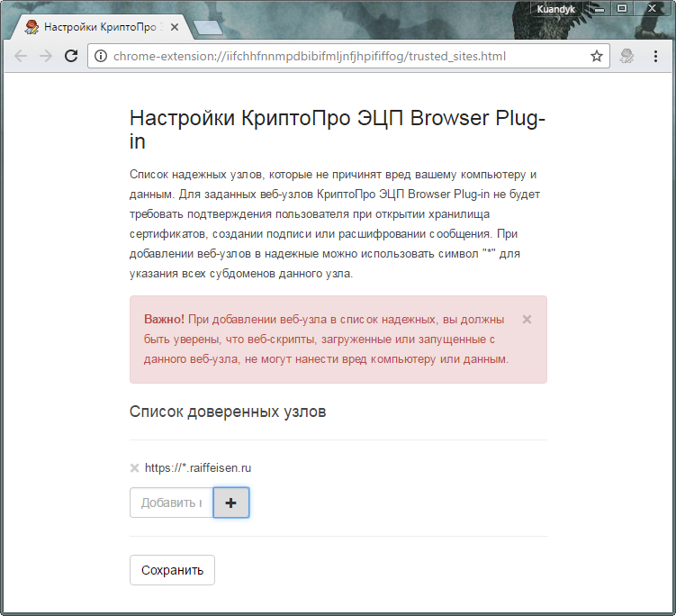
Task: Dismiss the red 'Важно!' warning alert
Action: point(527,319)
